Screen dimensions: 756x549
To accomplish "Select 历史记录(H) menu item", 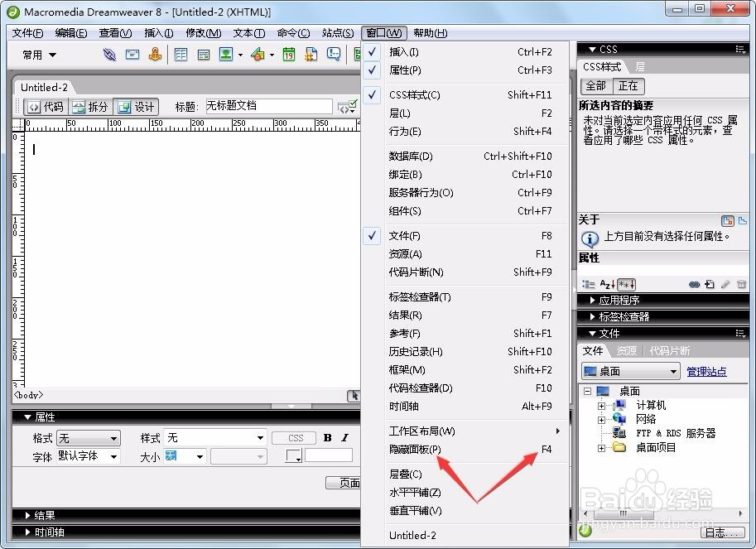I will (465, 351).
